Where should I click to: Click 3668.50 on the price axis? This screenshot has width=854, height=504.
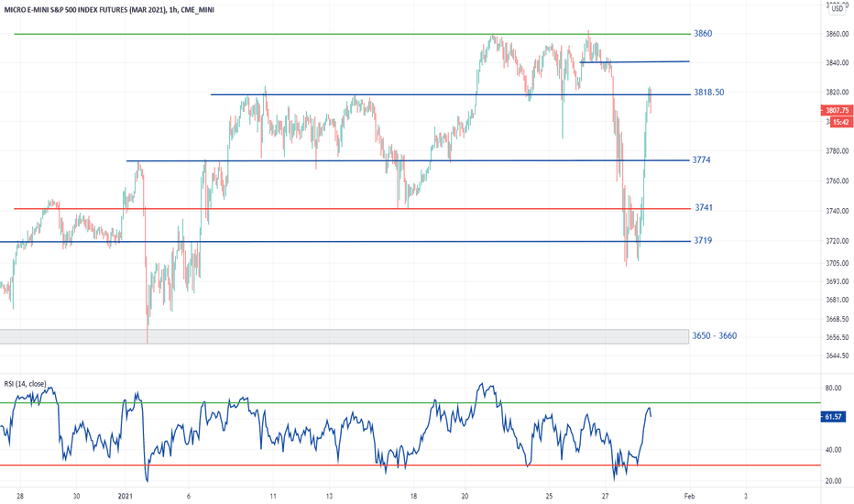pos(838,319)
